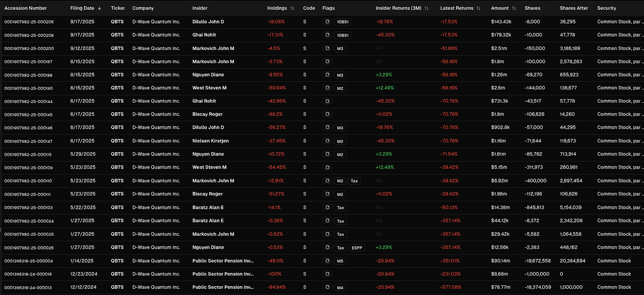Select insider Nielsen Kirstjen
Image resolution: width=644 pixels, height=295 pixels.
tap(211, 141)
